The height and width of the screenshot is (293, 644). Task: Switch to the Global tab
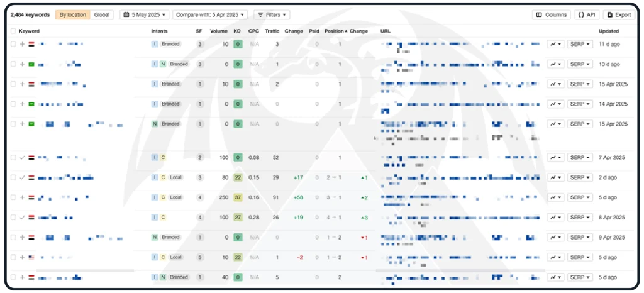[x=101, y=14]
